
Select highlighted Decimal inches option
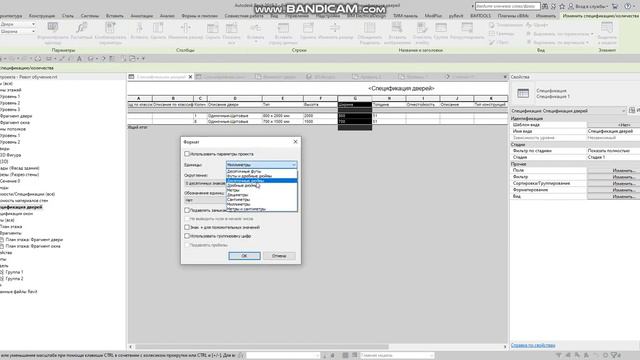[262, 180]
